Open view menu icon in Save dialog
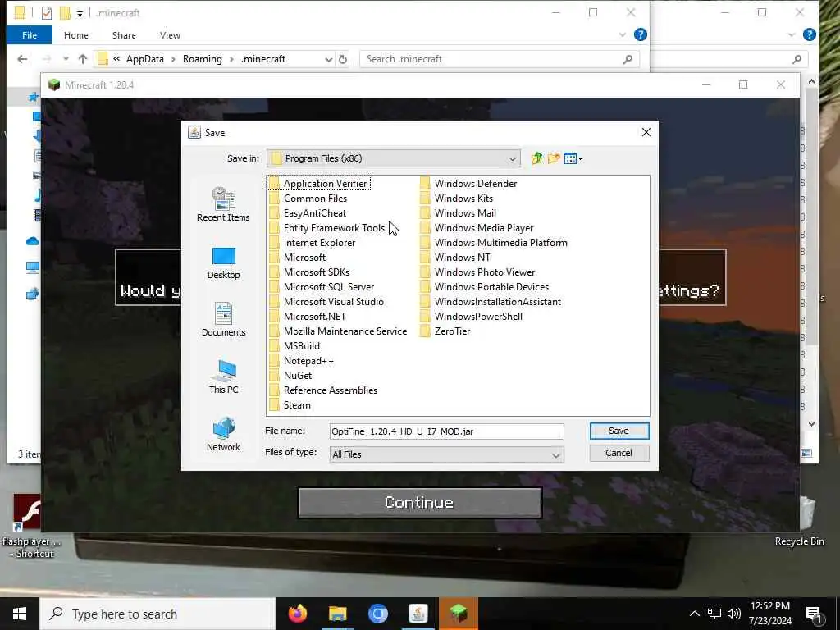 tap(573, 158)
